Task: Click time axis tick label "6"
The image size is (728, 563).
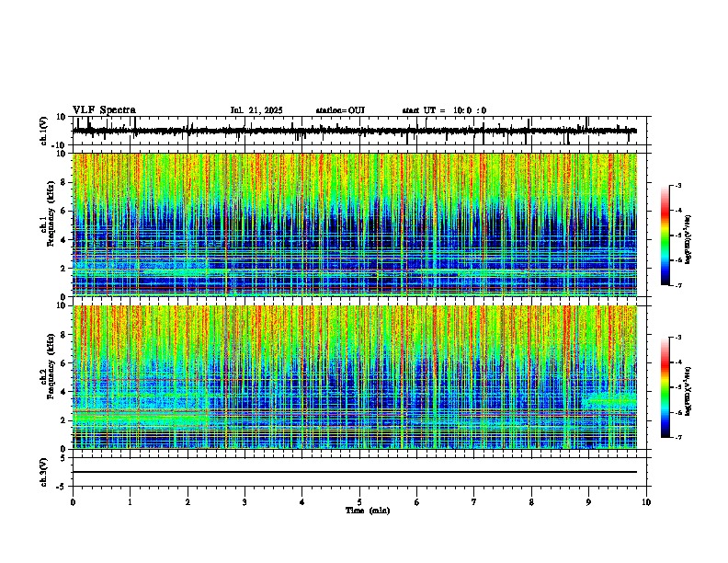Action: point(417,502)
